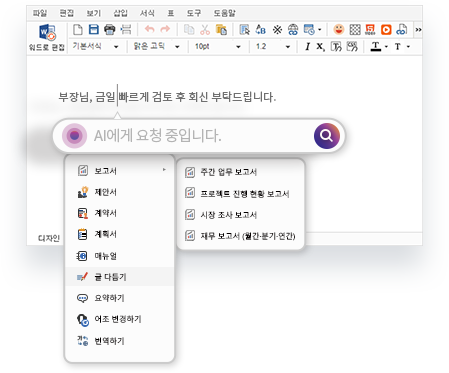Paste from clipboard icon

click(x=221, y=30)
